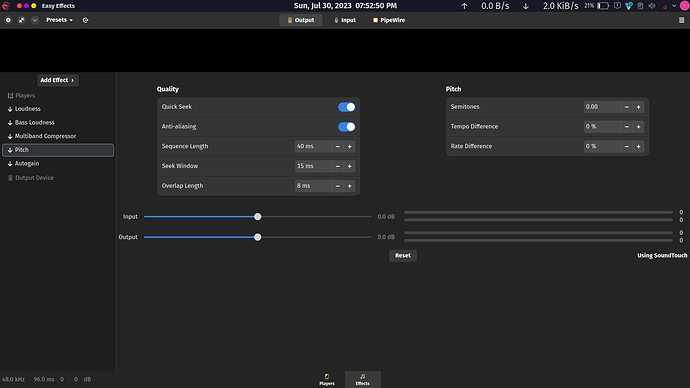Screen dimensions: 690x388
Task: Click the Input gain slider handle
Action: pyautogui.click(x=257, y=216)
